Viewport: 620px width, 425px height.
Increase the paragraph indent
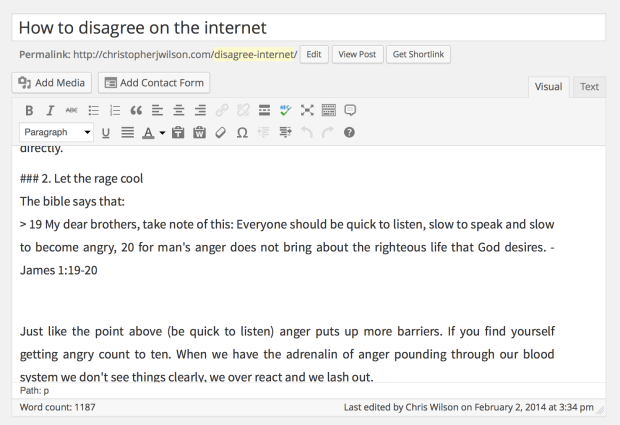point(285,132)
